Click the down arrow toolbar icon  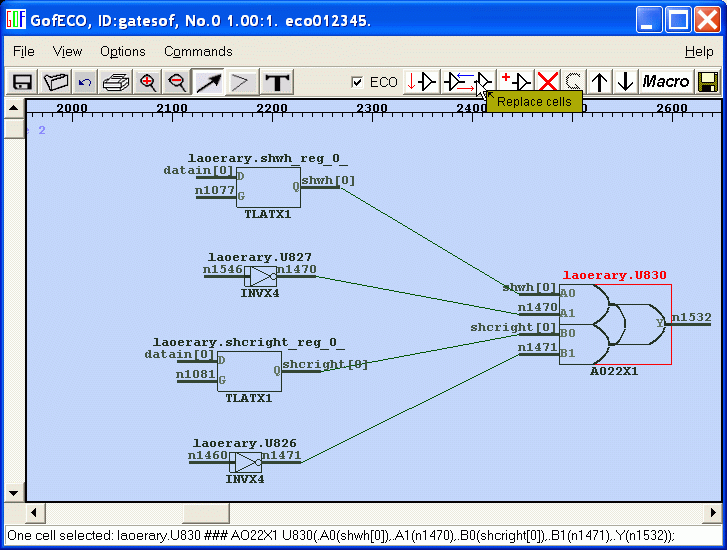coord(625,82)
